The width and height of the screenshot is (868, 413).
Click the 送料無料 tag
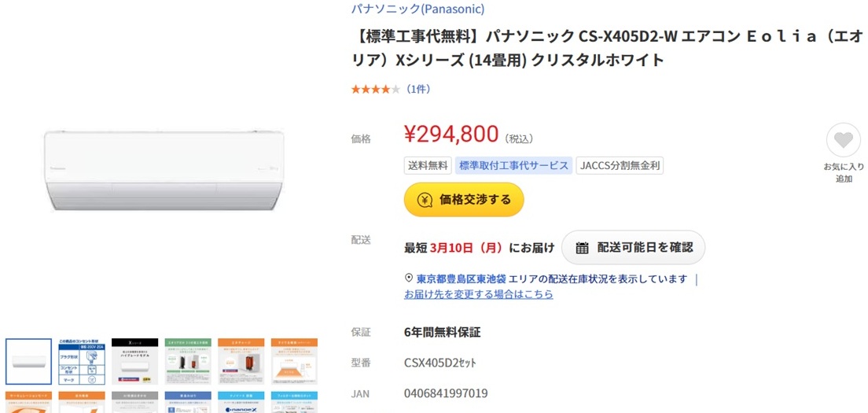[427, 166]
